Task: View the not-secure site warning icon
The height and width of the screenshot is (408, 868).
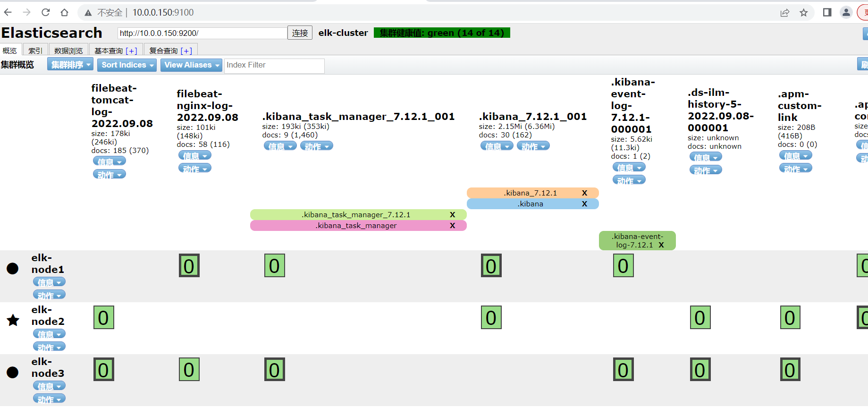Action: click(x=88, y=13)
